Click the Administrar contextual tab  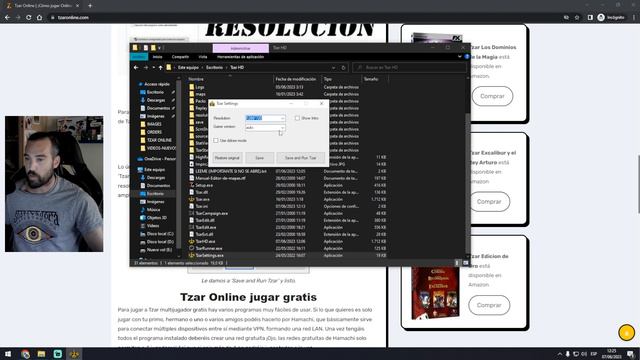point(240,48)
